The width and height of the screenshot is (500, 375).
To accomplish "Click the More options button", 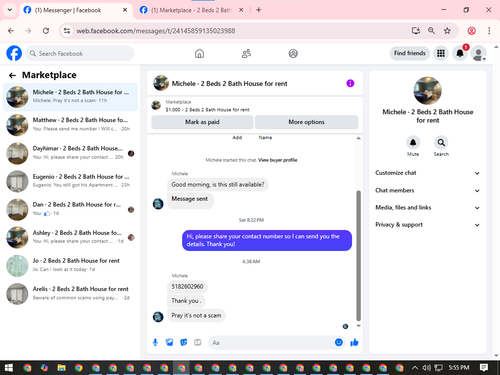I will tap(307, 122).
